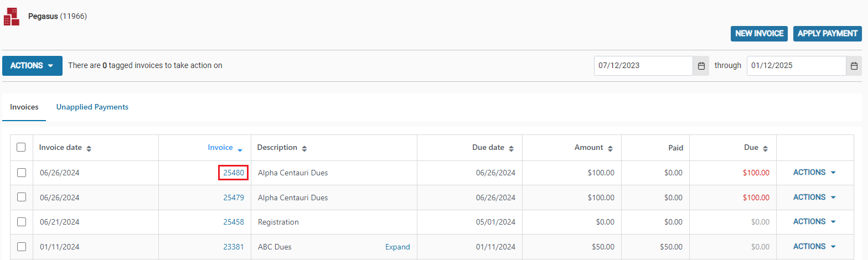
Task: Expand the ABC Dues invoice description
Action: (397, 247)
